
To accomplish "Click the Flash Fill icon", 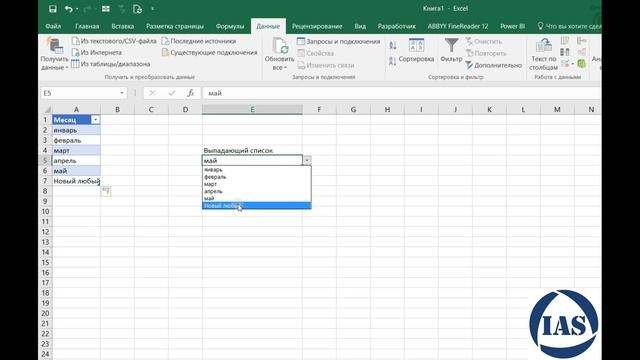I will (x=565, y=40).
